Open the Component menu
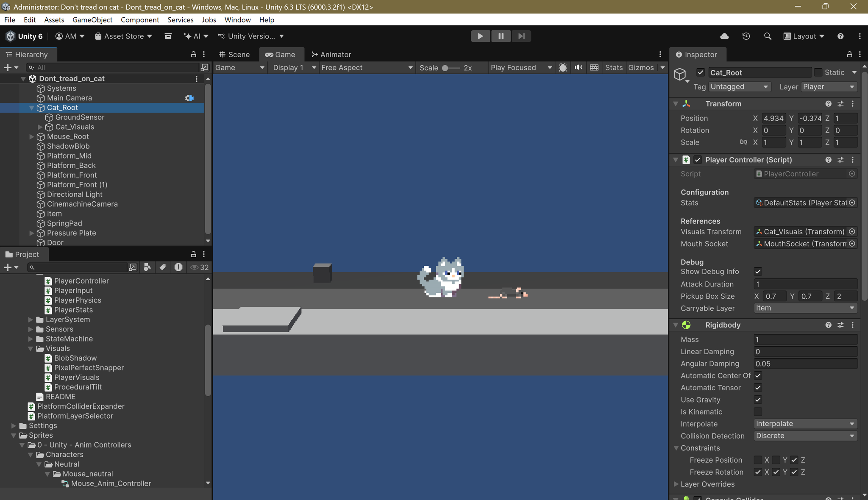Viewport: 868px width, 500px height. [140, 20]
